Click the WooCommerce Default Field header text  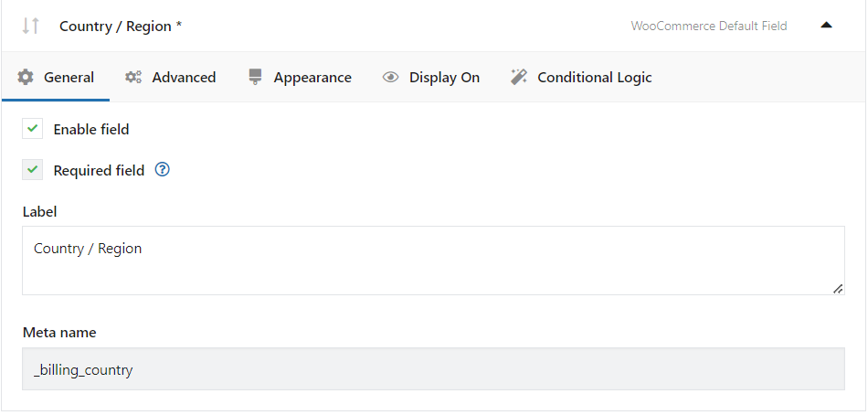pyautogui.click(x=709, y=26)
